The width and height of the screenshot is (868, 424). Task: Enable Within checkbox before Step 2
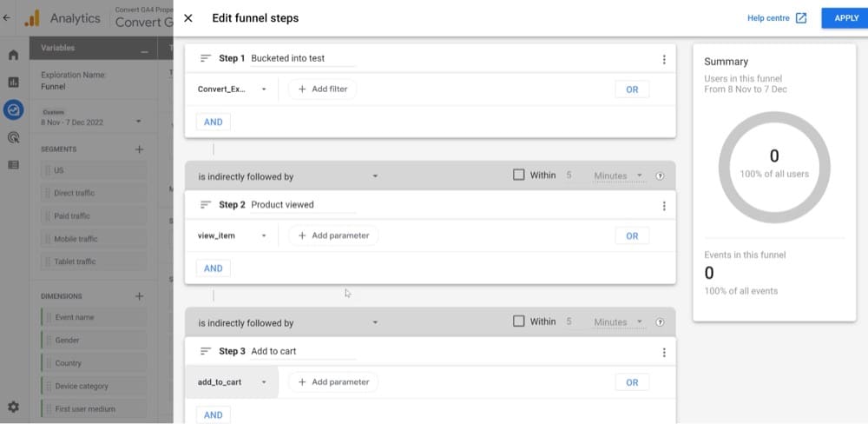pyautogui.click(x=519, y=175)
